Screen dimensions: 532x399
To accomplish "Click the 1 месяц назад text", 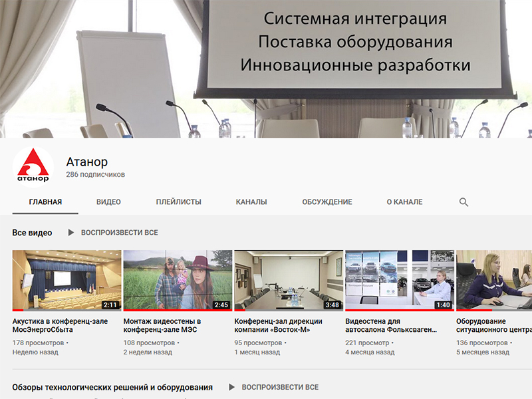I will click(257, 352).
